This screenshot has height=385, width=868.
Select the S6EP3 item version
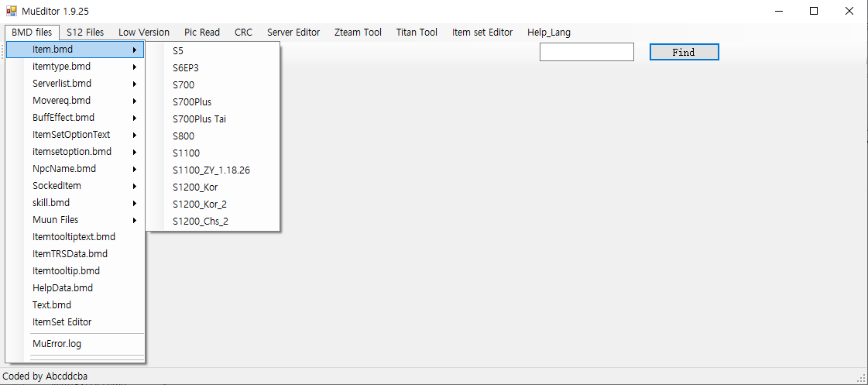coord(213,68)
